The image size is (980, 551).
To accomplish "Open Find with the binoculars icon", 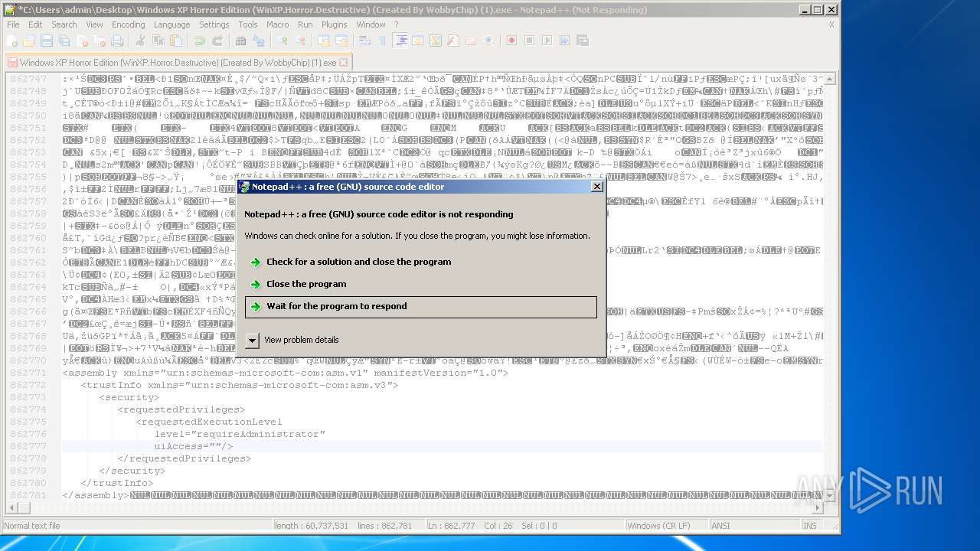I will [x=241, y=41].
